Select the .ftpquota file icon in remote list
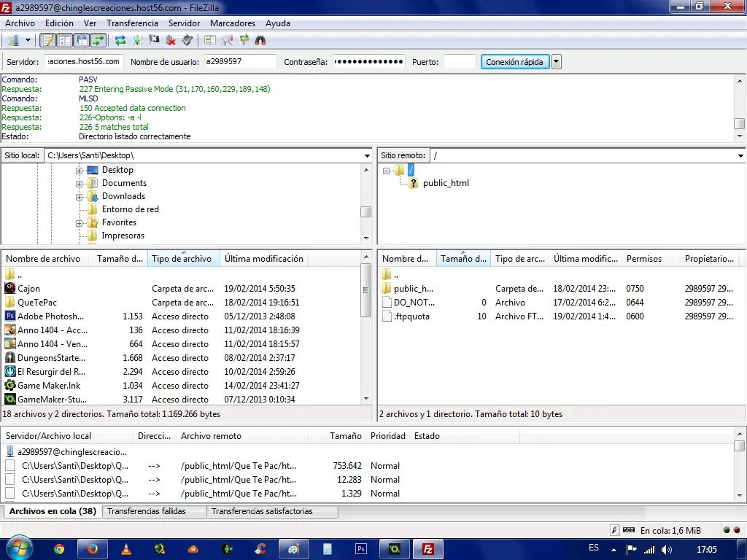This screenshot has height=560, width=747. (387, 316)
